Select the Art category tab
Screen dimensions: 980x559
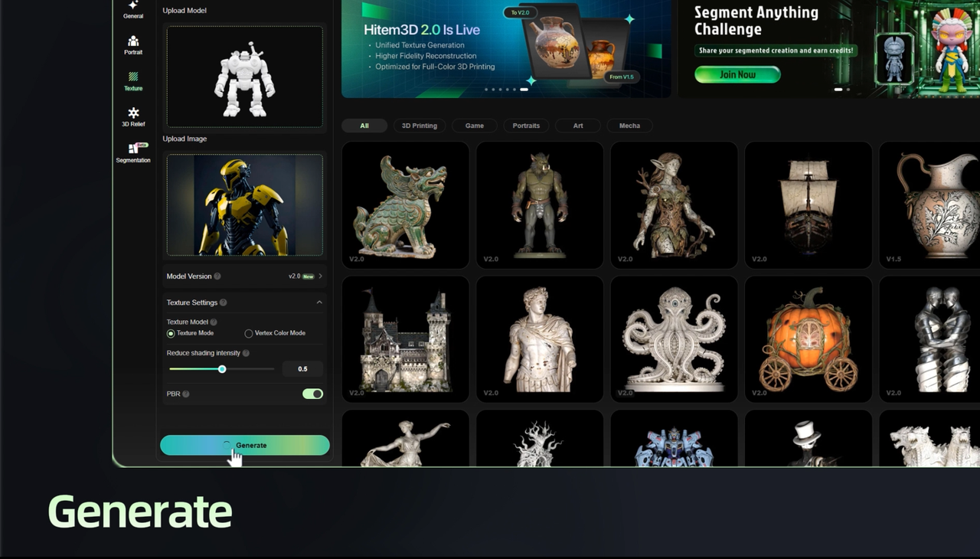[578, 126]
